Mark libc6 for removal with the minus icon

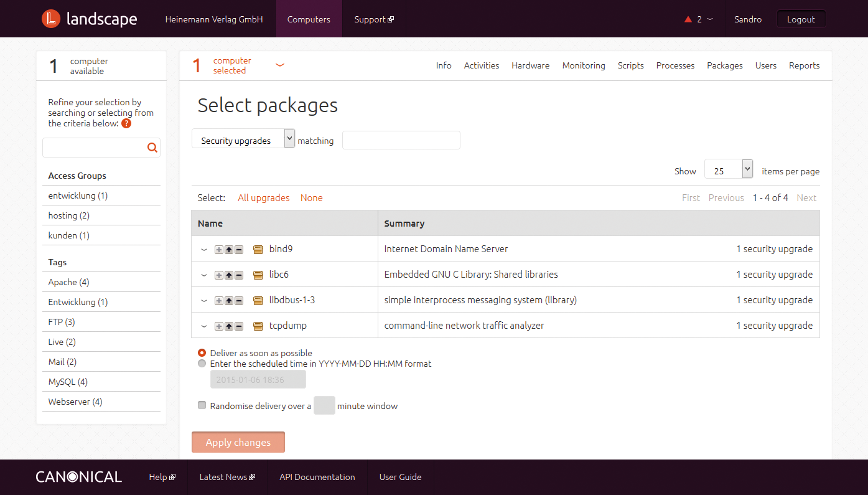238,275
